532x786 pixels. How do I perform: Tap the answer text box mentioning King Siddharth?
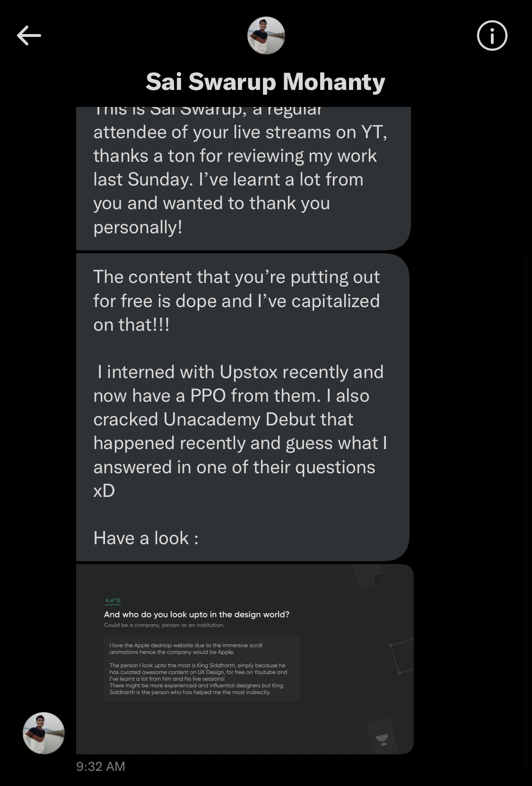coord(202,669)
